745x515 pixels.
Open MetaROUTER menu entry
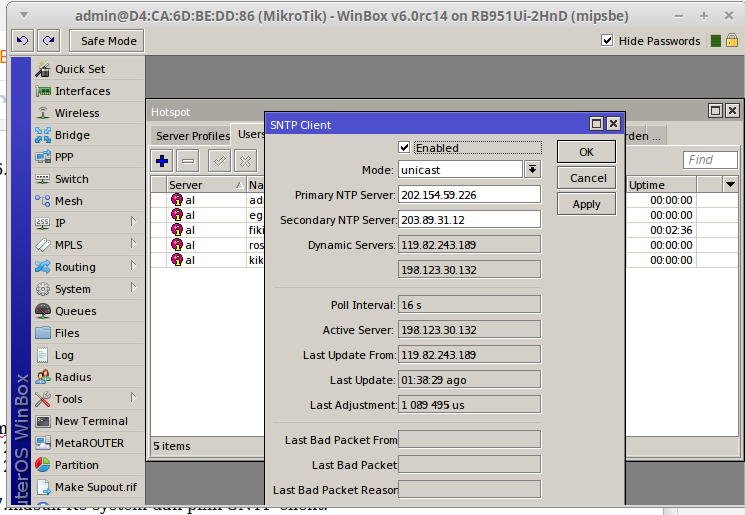click(89, 443)
